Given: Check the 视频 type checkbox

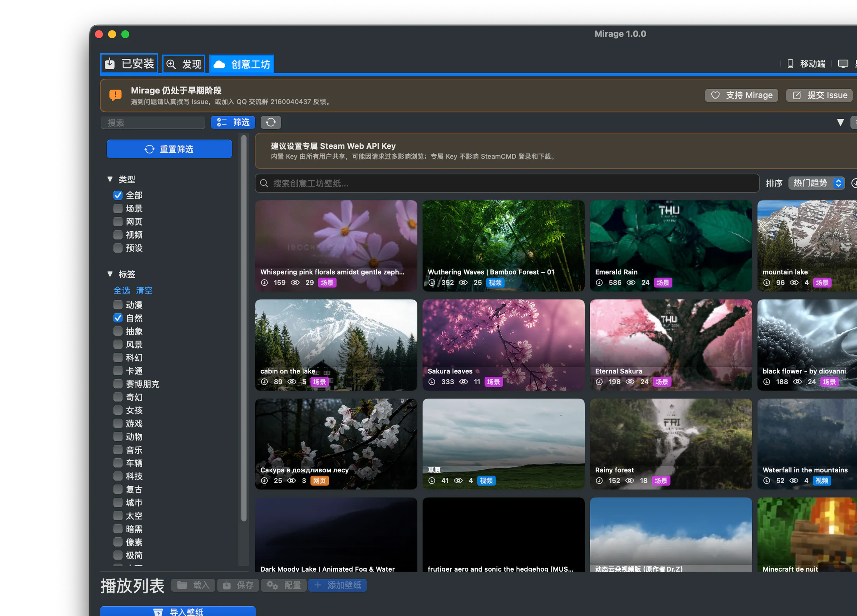Looking at the screenshot, I should pyautogui.click(x=118, y=235).
